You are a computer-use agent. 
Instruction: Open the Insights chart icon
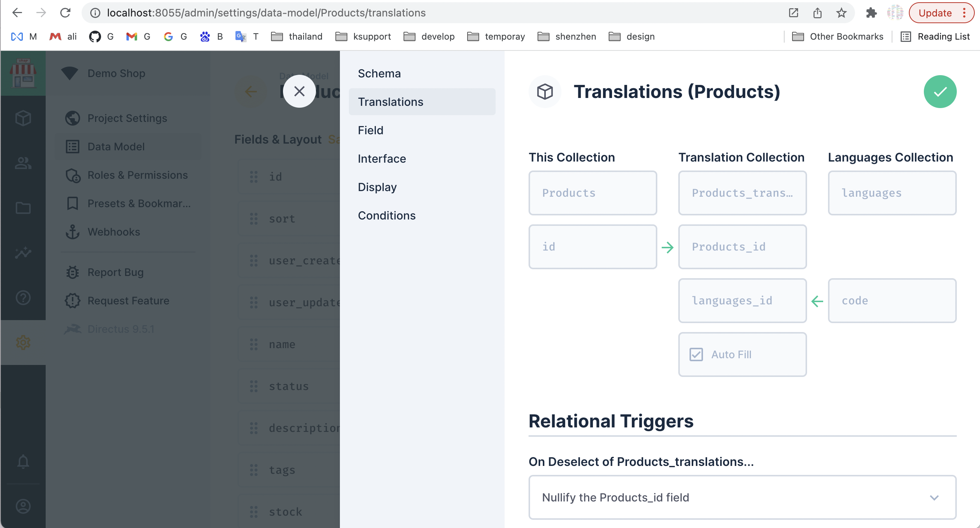(x=23, y=253)
